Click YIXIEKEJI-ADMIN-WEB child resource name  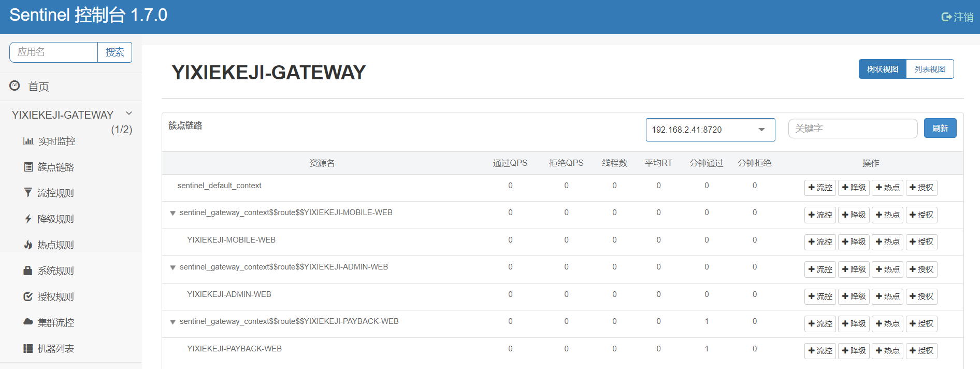coord(229,294)
